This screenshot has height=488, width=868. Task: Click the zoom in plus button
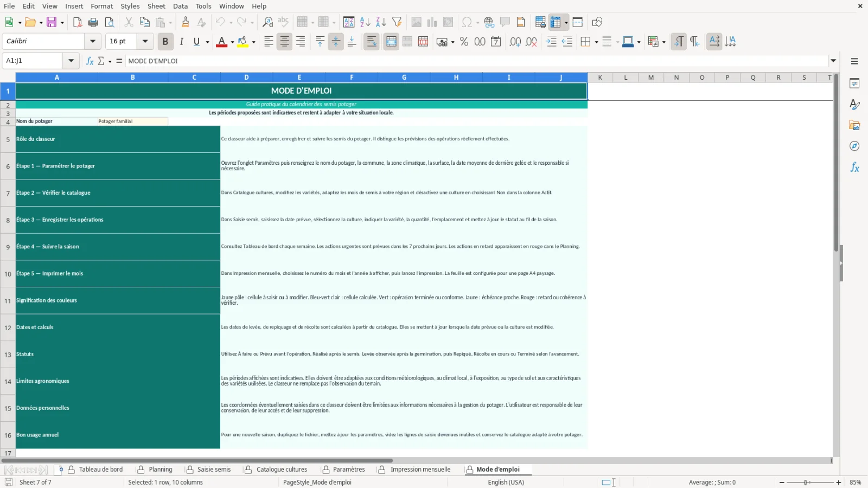click(839, 482)
